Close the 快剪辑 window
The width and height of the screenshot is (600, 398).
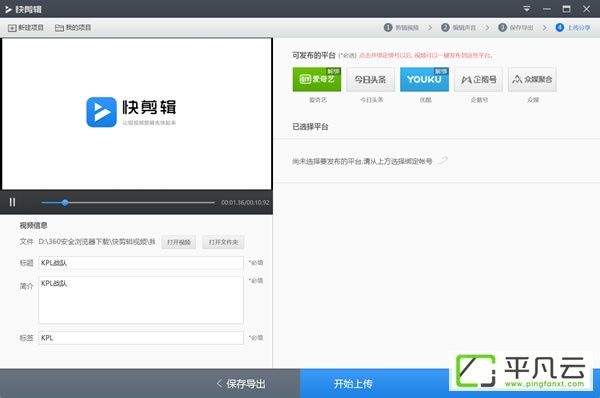(x=587, y=9)
